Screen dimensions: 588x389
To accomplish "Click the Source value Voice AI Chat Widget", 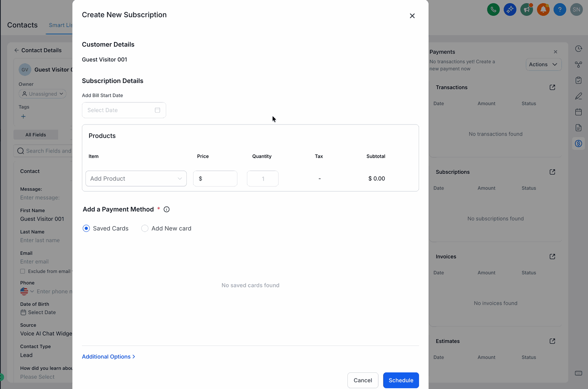I will (46, 334).
